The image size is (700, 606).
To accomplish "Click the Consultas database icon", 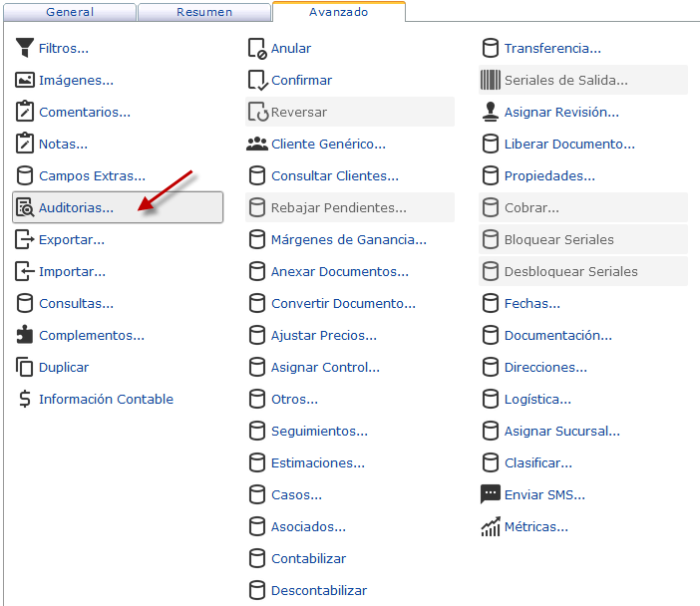I will tap(25, 303).
